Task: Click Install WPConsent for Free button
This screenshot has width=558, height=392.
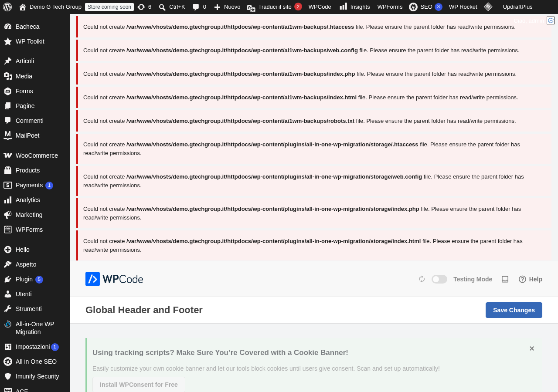Action: (x=139, y=385)
